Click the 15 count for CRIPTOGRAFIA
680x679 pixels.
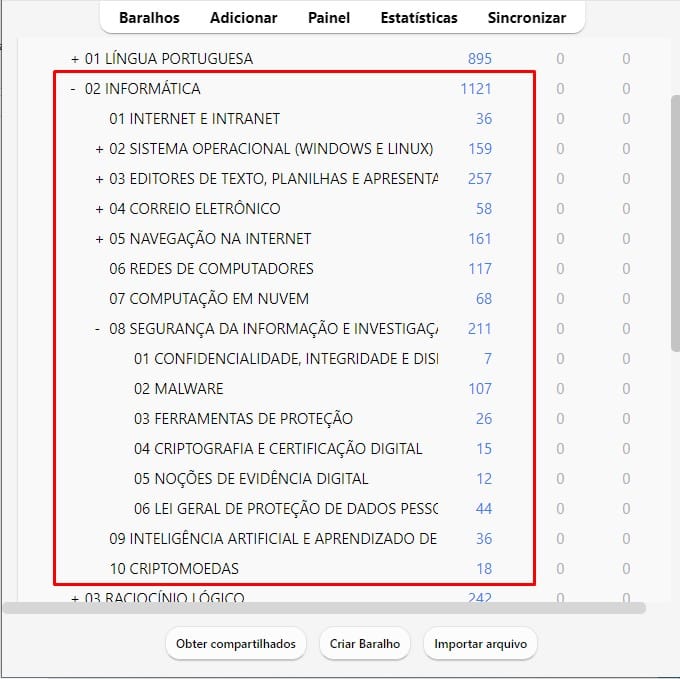click(x=484, y=448)
